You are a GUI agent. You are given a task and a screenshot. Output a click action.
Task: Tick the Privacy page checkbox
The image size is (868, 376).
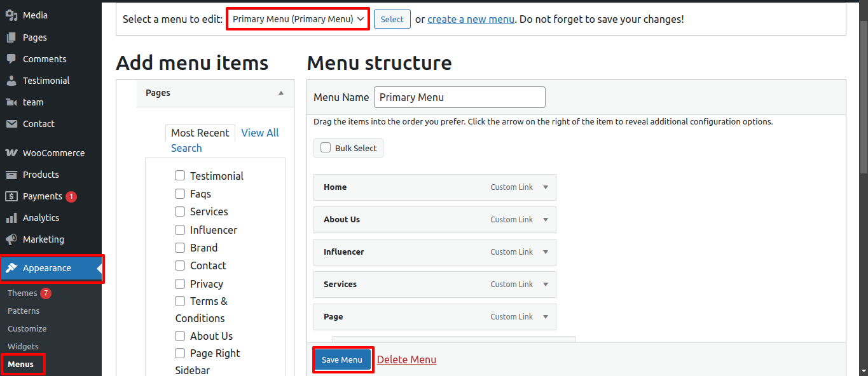(x=180, y=284)
